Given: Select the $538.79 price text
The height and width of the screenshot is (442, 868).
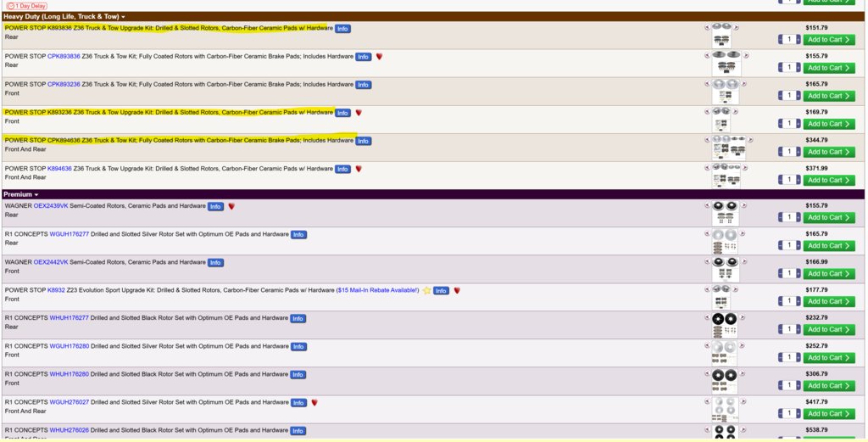Looking at the screenshot, I should [816, 430].
